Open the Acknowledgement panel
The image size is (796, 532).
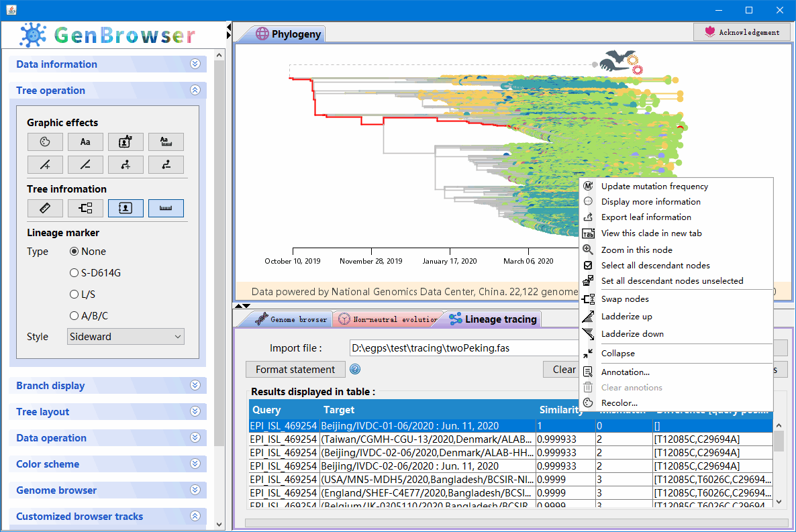pos(742,32)
